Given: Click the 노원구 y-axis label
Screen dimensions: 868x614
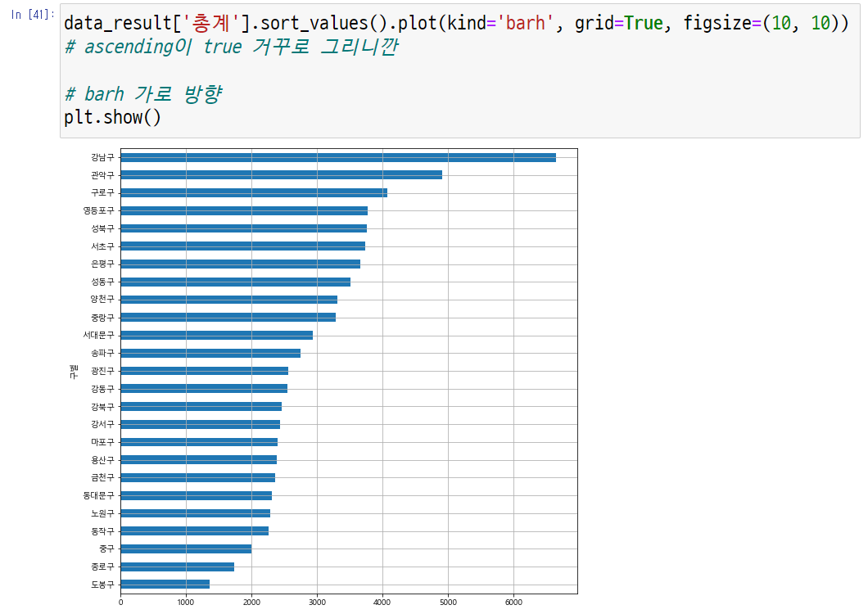Looking at the screenshot, I should 102,513.
